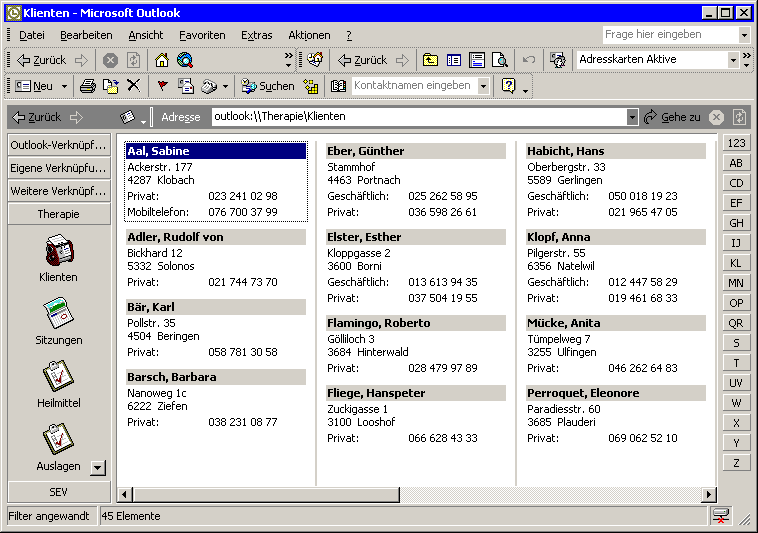Expand the Adresse bar dropdown arrow
The image size is (758, 533).
(x=632, y=117)
